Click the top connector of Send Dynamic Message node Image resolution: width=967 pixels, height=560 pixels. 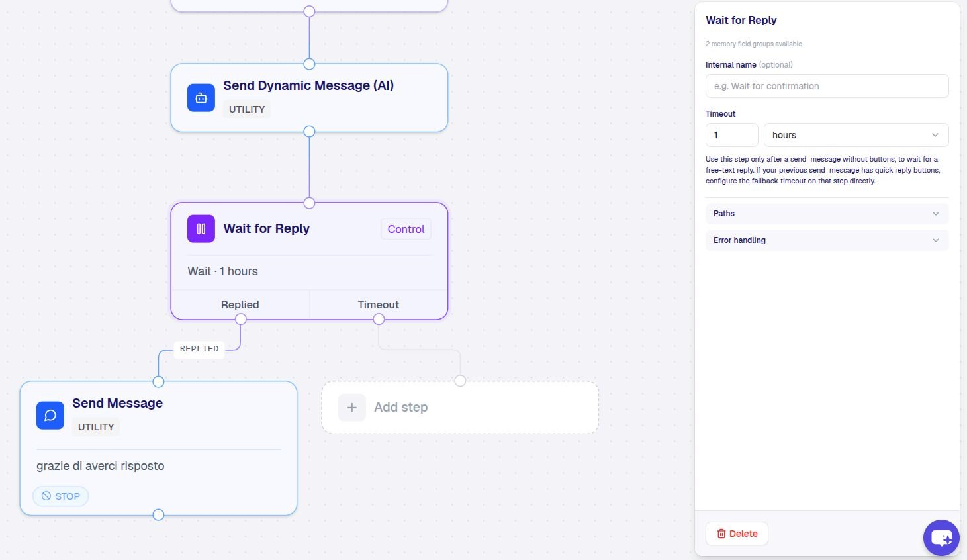tap(309, 64)
